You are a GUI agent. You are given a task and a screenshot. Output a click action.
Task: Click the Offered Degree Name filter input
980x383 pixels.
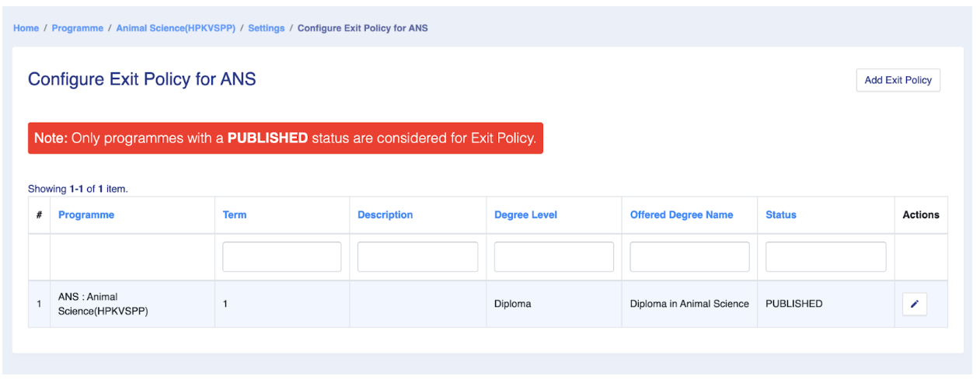tap(689, 257)
